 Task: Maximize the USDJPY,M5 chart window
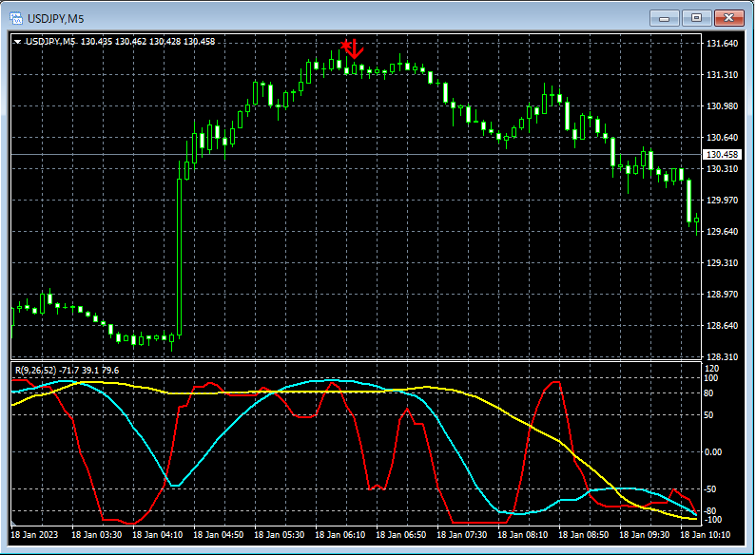tap(696, 18)
